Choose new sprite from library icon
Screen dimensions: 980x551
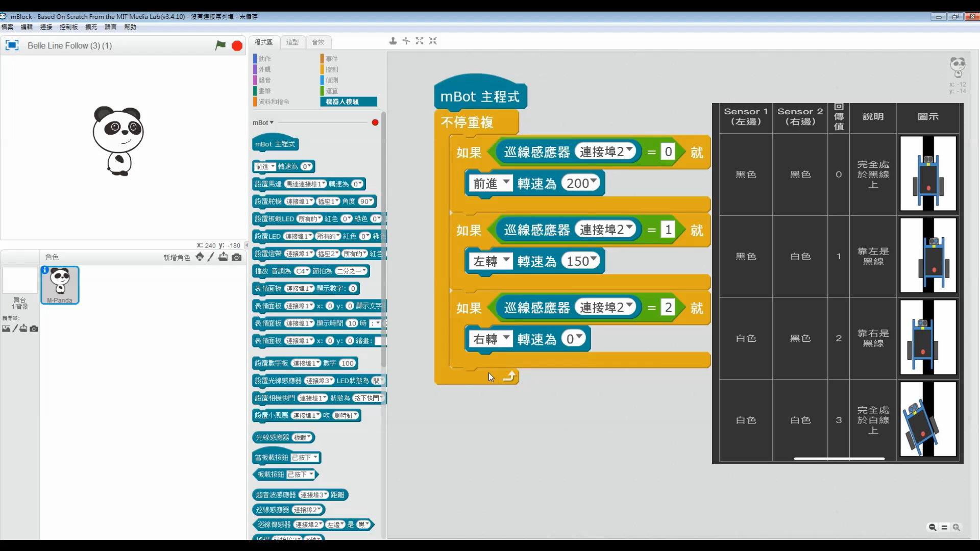point(200,257)
